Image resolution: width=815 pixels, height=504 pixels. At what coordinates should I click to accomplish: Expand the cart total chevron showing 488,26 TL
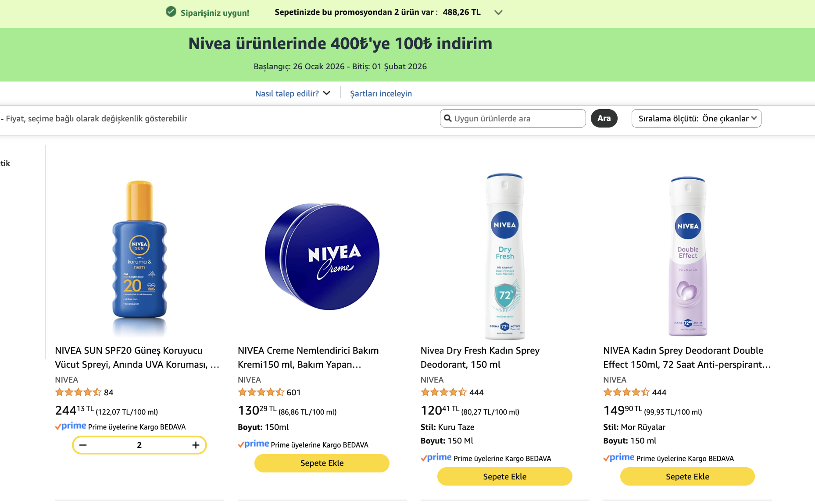[x=499, y=12]
